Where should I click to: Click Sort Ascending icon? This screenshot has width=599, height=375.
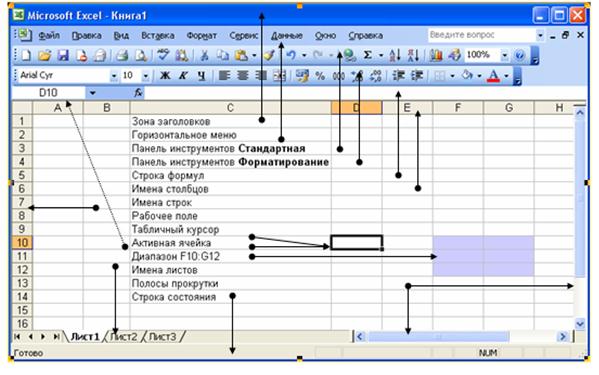tap(395, 56)
